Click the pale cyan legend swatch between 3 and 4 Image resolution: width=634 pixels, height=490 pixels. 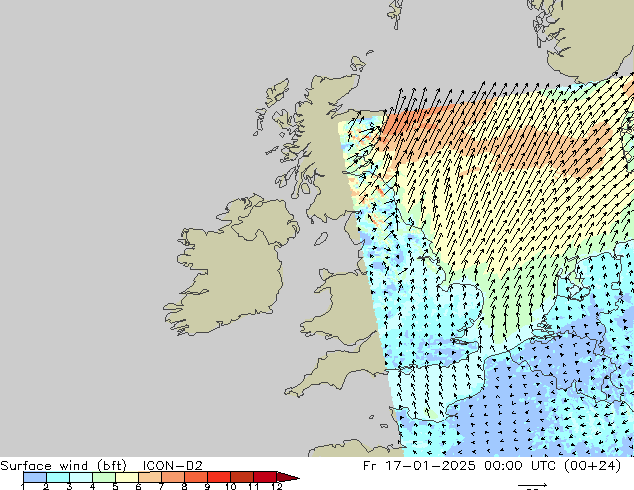[81, 477]
